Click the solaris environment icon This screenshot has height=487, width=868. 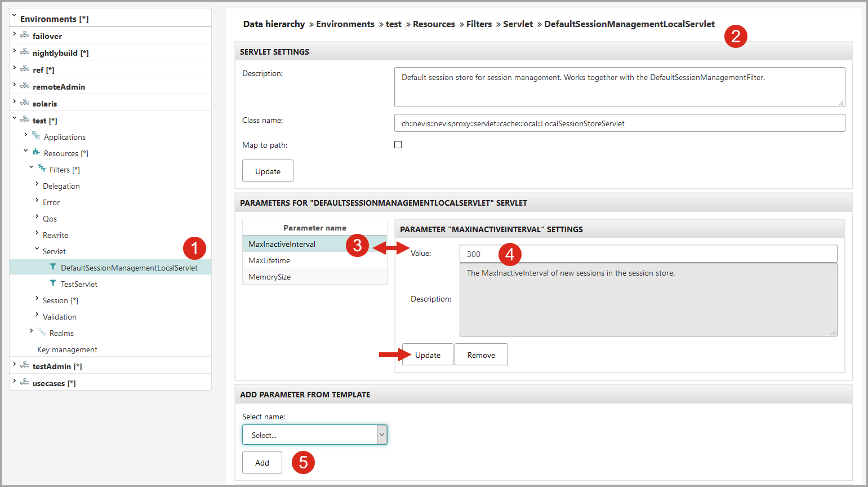[x=25, y=103]
